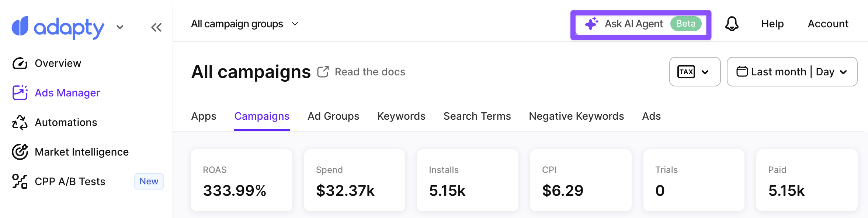Click the Adapty logo
868x218 pixels.
point(58,27)
